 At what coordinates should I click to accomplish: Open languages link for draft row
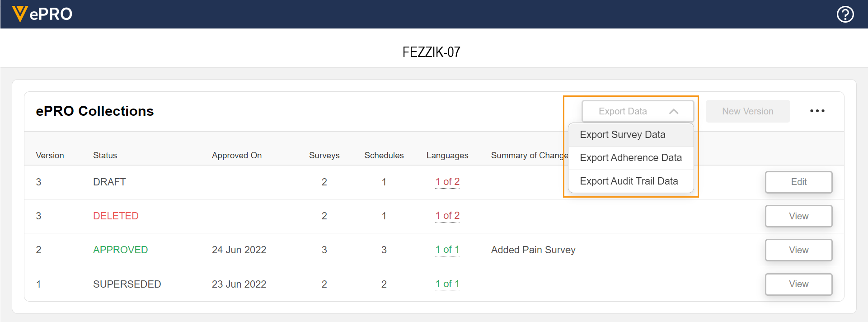pos(447,182)
